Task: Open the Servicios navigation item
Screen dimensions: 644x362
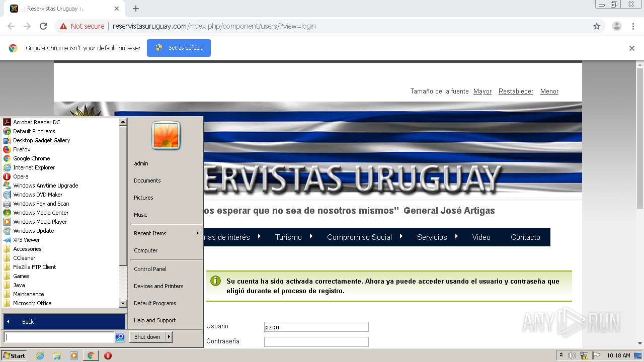Action: (x=432, y=237)
